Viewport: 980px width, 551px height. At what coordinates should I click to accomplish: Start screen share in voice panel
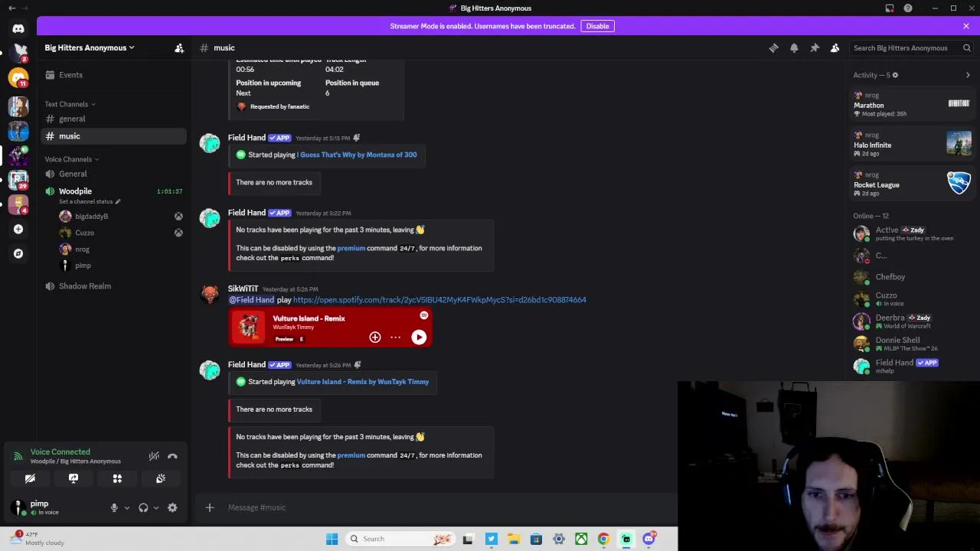73,478
